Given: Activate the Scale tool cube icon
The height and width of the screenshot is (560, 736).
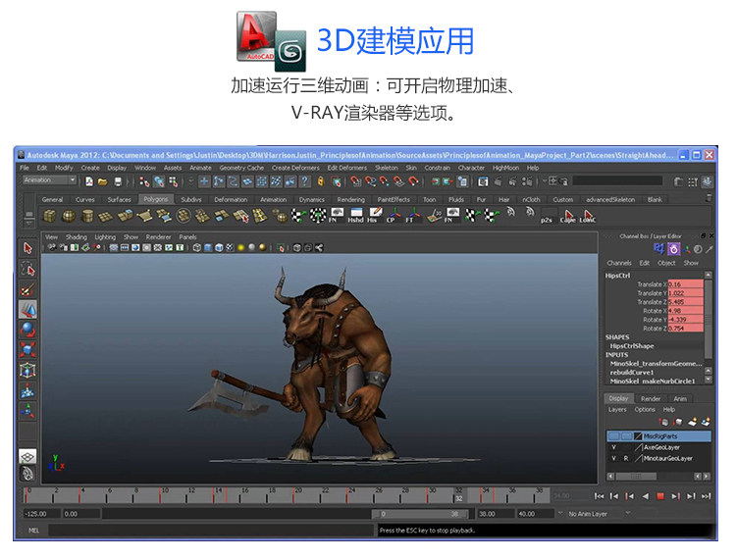Looking at the screenshot, I should tap(27, 350).
